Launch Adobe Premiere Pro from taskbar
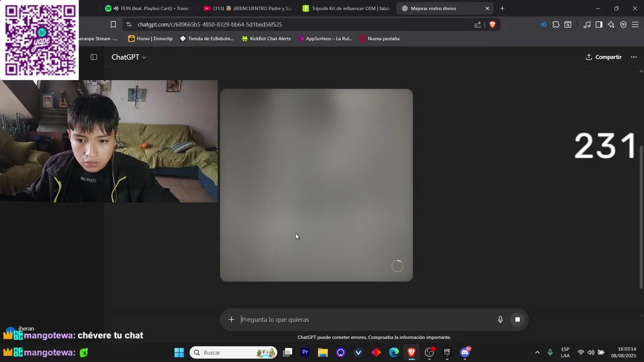Screen dimensions: 644x362 305,352
